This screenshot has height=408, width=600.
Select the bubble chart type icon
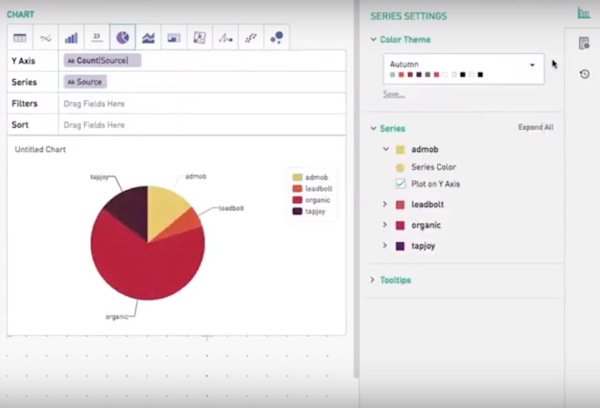(x=278, y=38)
